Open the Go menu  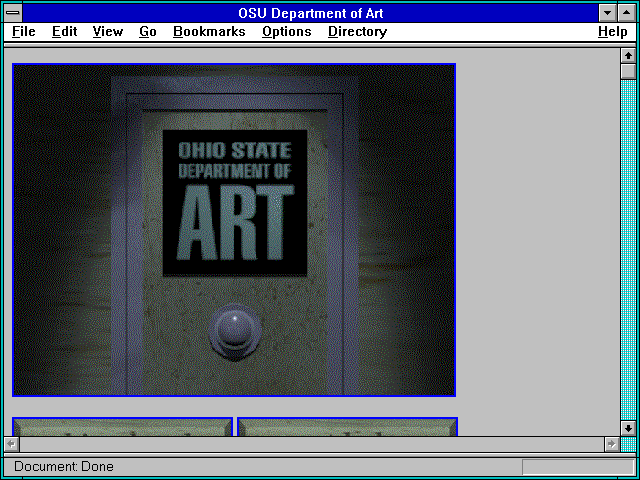tap(148, 32)
